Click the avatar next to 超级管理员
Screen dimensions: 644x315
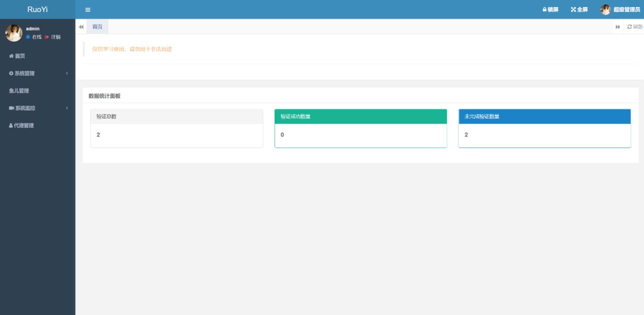pos(605,10)
